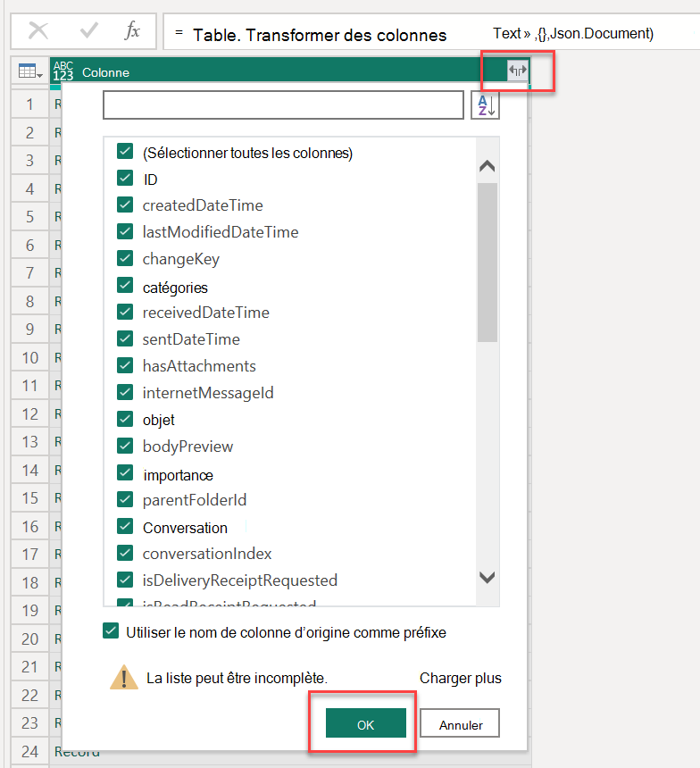Click the scroll up arrow in the column list
This screenshot has height=768, width=700.
coord(487,166)
